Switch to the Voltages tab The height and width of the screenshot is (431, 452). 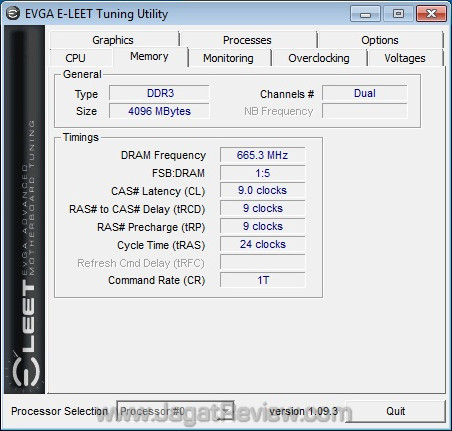405,58
